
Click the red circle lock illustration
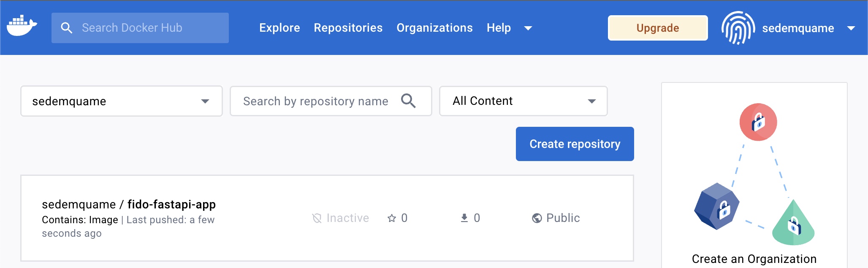pyautogui.click(x=758, y=122)
